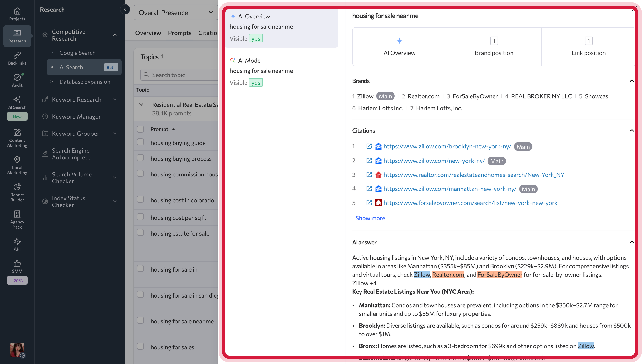Check the 'housing for sale in' row checkbox
Viewport: 643px width, 364px height.
(x=140, y=268)
